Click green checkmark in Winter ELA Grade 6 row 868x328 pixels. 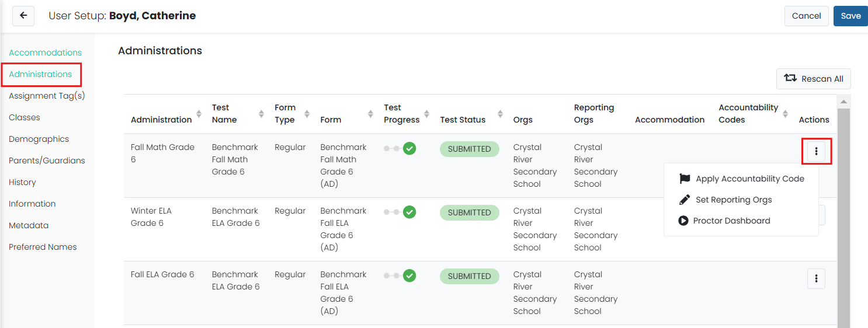point(409,212)
